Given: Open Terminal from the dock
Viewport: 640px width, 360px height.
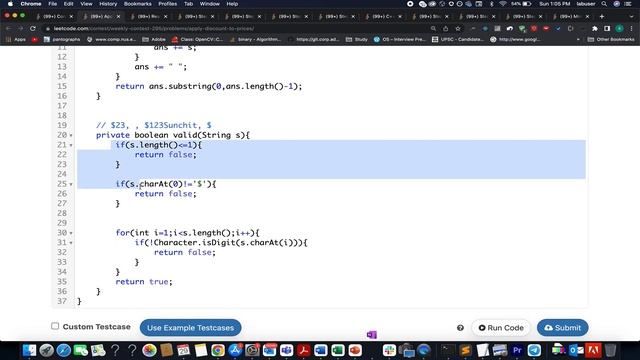Looking at the screenshot, I should [448, 350].
